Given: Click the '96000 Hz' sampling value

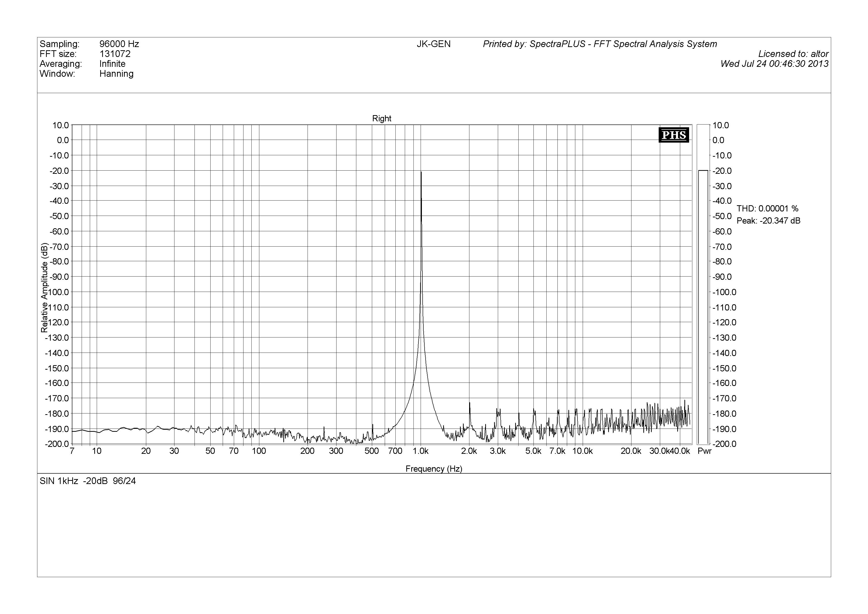Looking at the screenshot, I should click(119, 44).
